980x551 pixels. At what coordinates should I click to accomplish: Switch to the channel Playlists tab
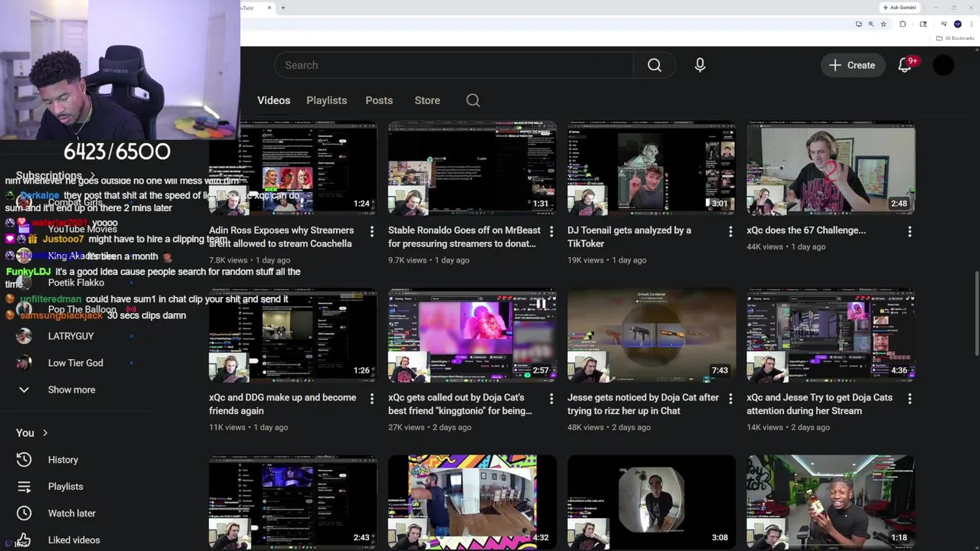point(326,100)
